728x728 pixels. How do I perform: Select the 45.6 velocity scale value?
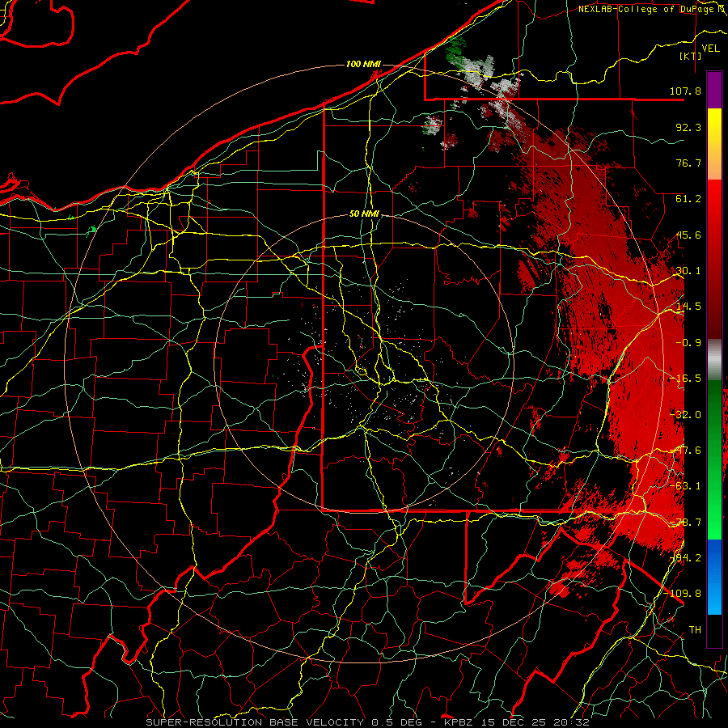click(x=688, y=235)
